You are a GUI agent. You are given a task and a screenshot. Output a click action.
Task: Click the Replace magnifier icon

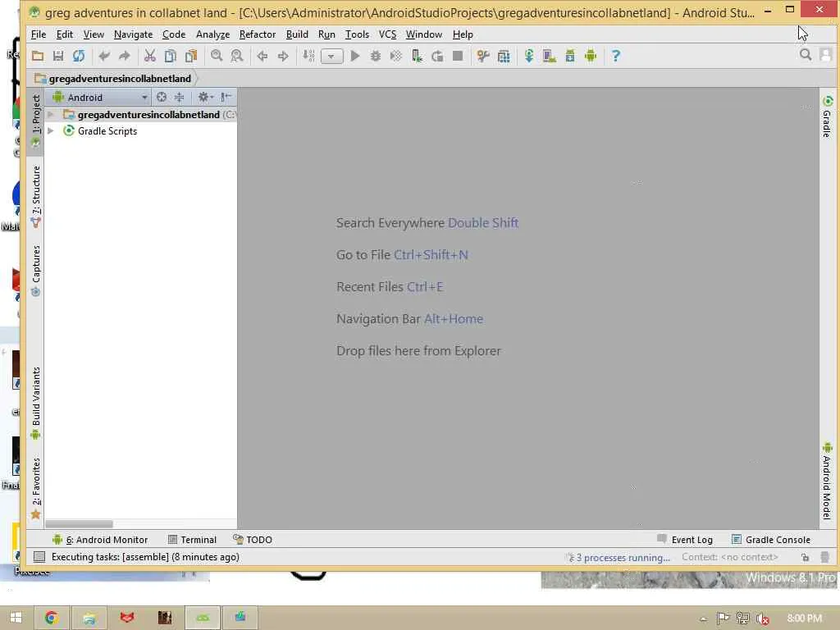point(237,56)
